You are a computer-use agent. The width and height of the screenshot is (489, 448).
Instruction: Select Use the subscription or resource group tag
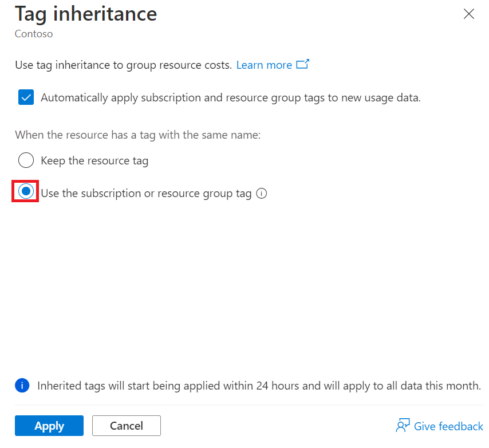pyautogui.click(x=25, y=191)
